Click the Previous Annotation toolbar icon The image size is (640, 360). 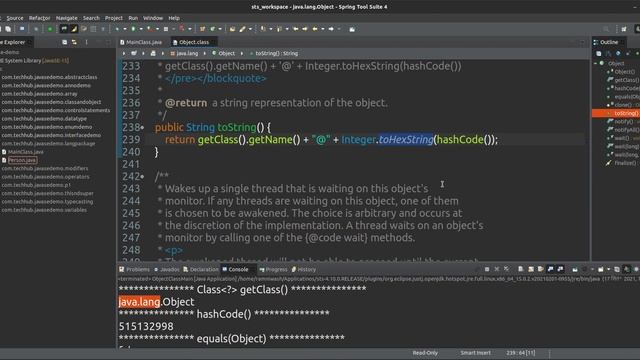coord(280,29)
